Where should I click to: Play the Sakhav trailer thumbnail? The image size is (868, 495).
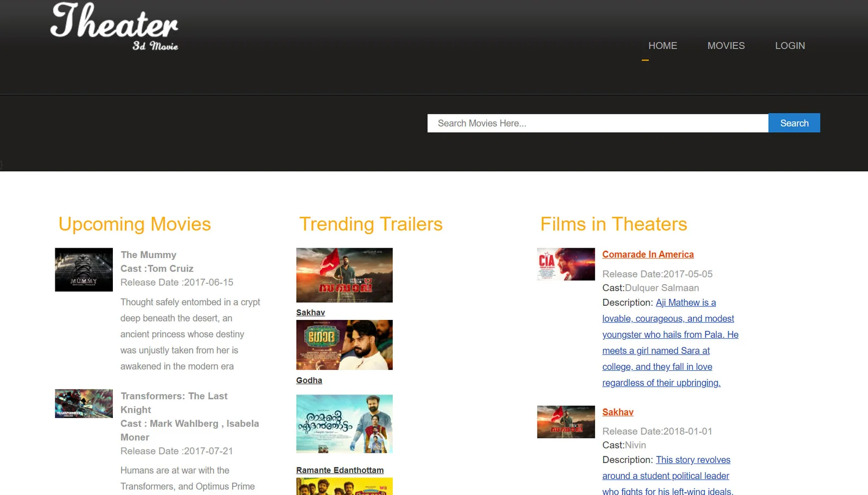point(344,275)
